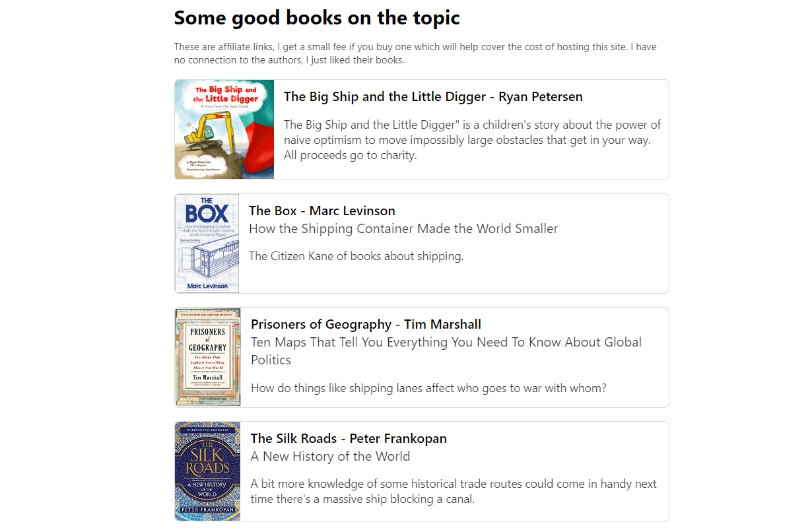Select the 'A New History of the World' subtitle
This screenshot has width=810, height=532.
[330, 456]
